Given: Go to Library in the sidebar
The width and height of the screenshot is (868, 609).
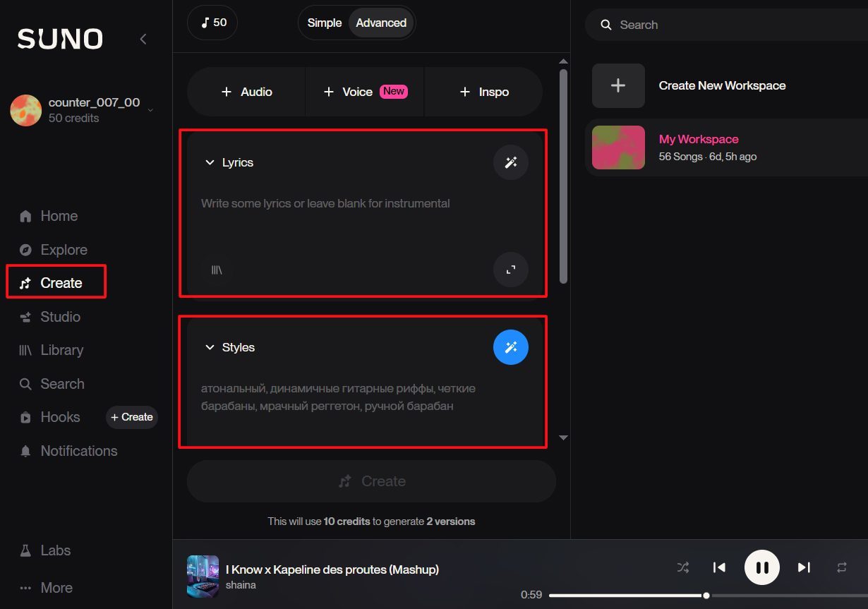Looking at the screenshot, I should (61, 350).
